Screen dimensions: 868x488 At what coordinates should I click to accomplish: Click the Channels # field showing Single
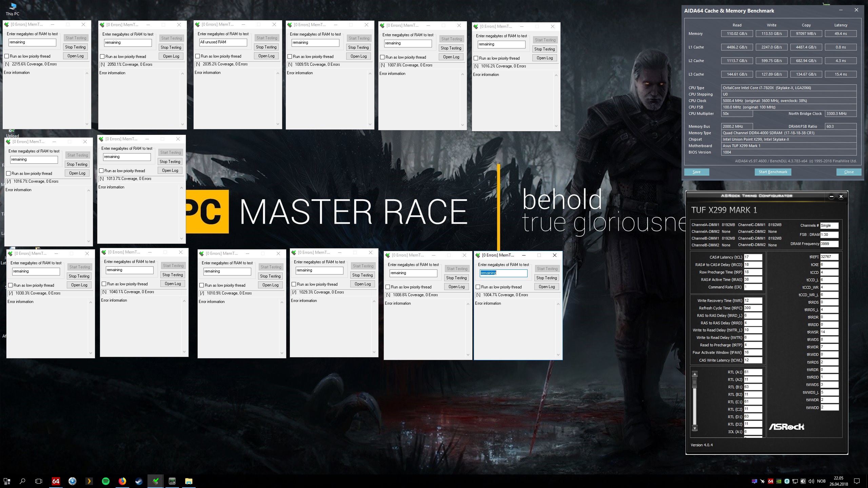pyautogui.click(x=829, y=225)
